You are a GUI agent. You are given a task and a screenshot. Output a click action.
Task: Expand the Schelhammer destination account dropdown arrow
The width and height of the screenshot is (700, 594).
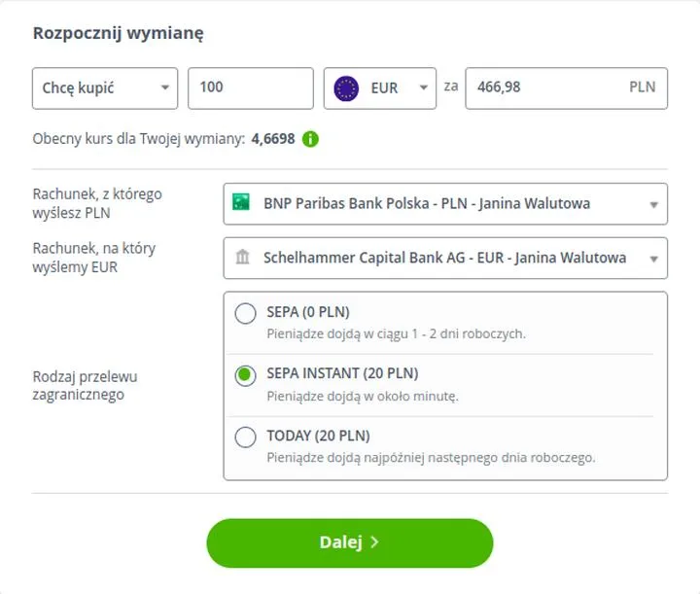[654, 259]
